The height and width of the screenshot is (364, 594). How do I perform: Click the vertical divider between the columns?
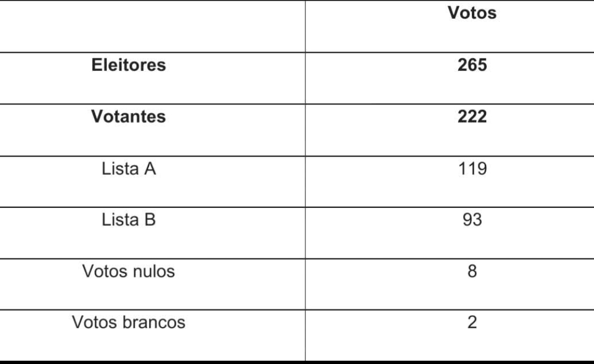coord(305,181)
